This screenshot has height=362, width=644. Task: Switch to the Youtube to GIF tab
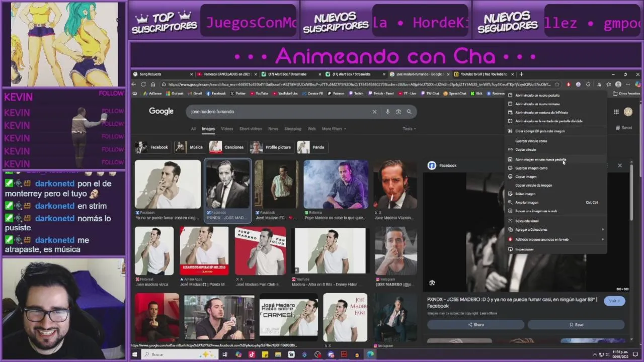click(x=484, y=74)
